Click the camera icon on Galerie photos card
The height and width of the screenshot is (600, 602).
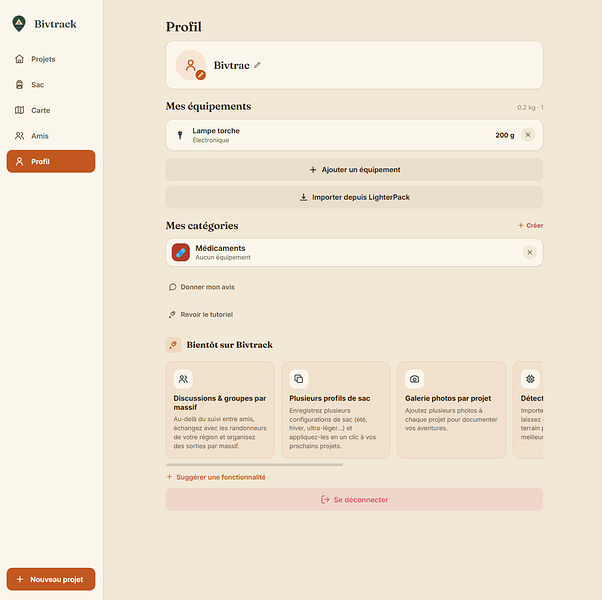point(415,379)
